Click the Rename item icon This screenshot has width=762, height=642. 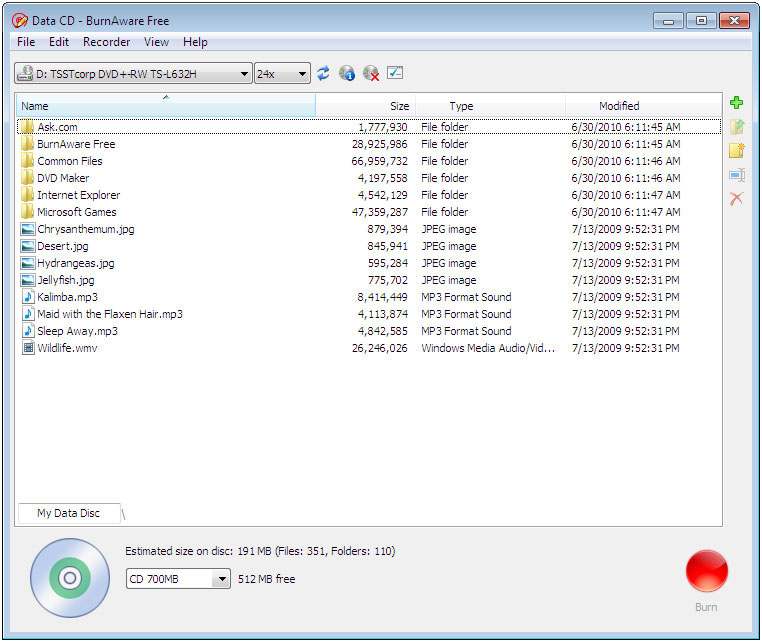click(736, 175)
